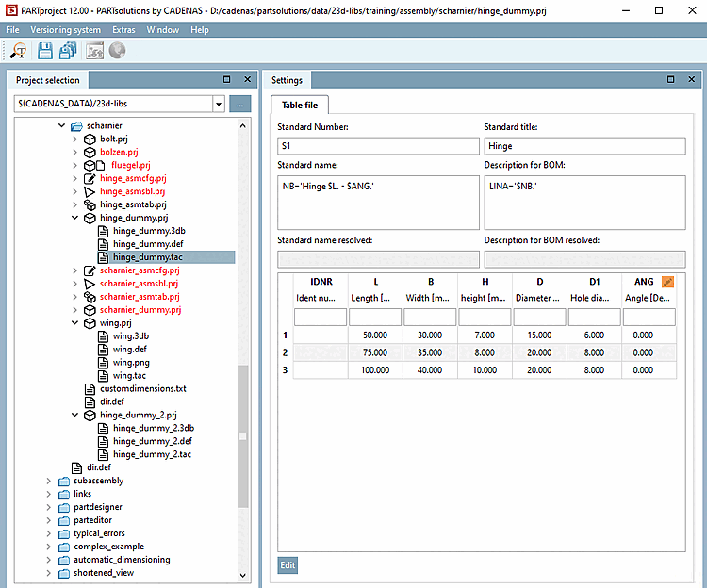Click the search magnifier toolbar icon
Viewport: 707px width, 588px height.
pyautogui.click(x=18, y=52)
